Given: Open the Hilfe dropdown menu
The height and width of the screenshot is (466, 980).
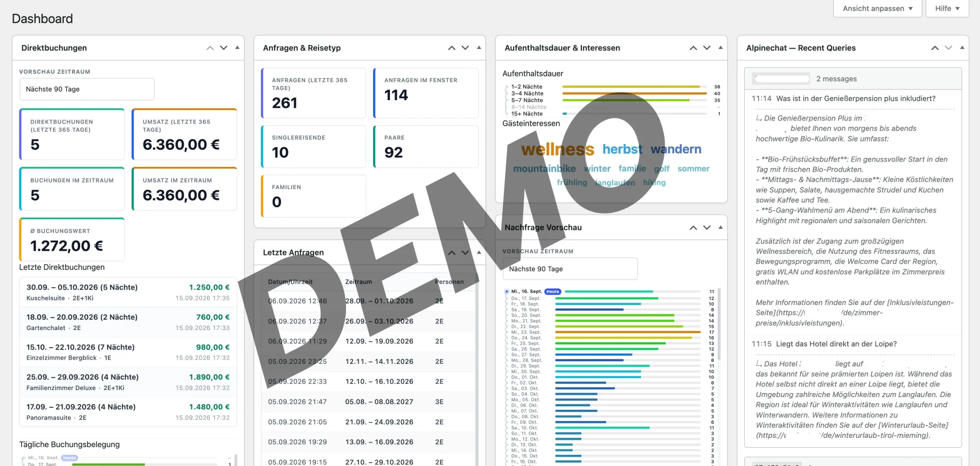Looking at the screenshot, I should (947, 8).
